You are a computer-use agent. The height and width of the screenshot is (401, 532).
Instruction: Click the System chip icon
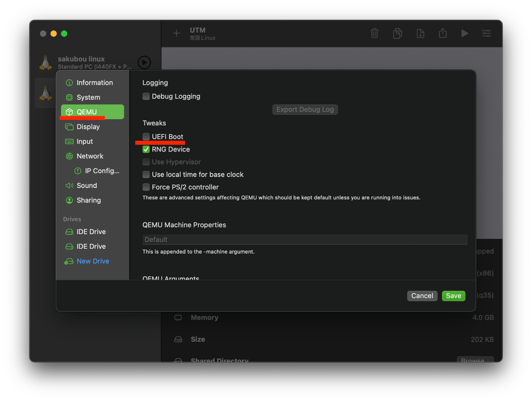(69, 97)
